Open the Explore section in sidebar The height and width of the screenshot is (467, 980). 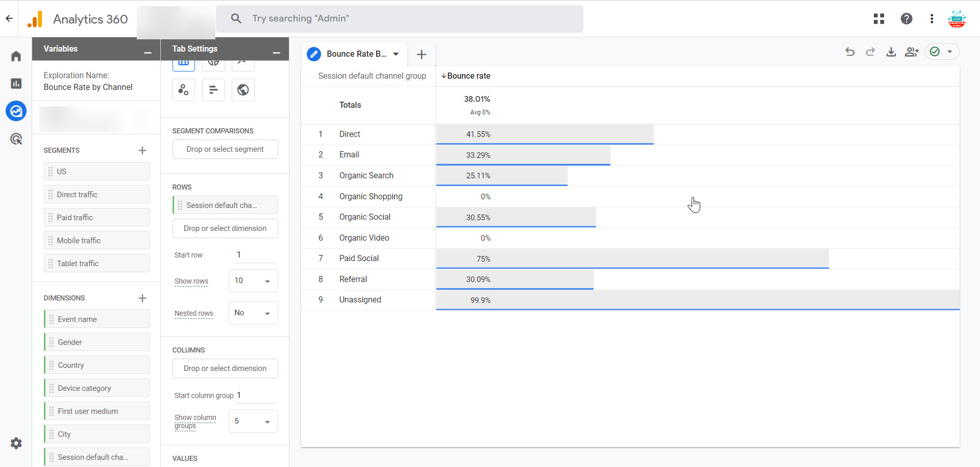[x=16, y=111]
